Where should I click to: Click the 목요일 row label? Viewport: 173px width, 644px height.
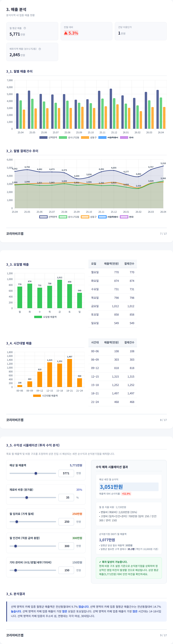coord(95,298)
